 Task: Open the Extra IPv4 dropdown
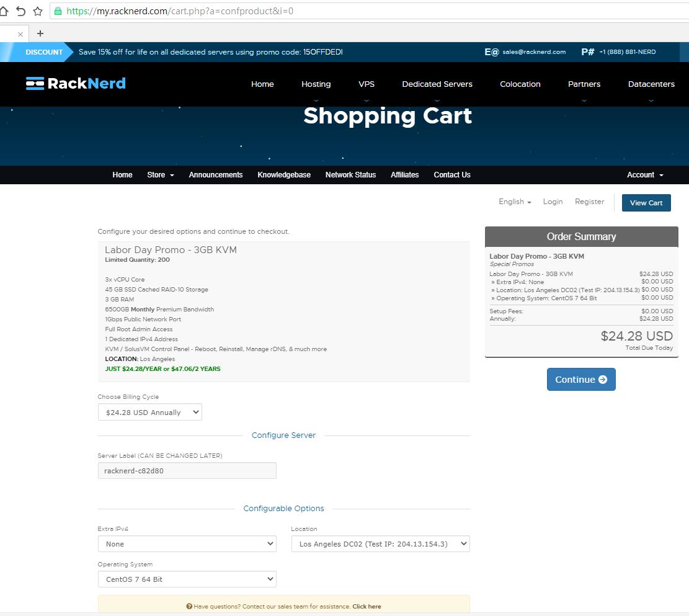coord(187,544)
